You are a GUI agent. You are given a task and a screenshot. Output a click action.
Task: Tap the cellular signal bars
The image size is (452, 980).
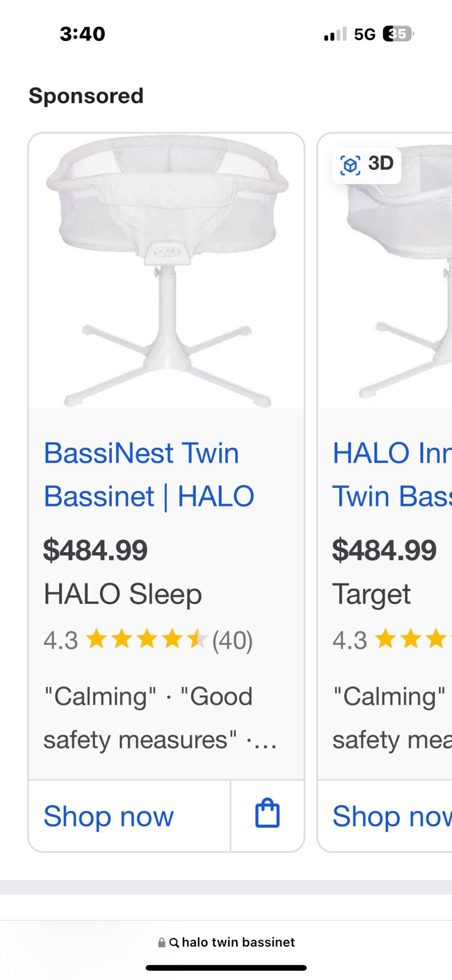click(x=335, y=34)
